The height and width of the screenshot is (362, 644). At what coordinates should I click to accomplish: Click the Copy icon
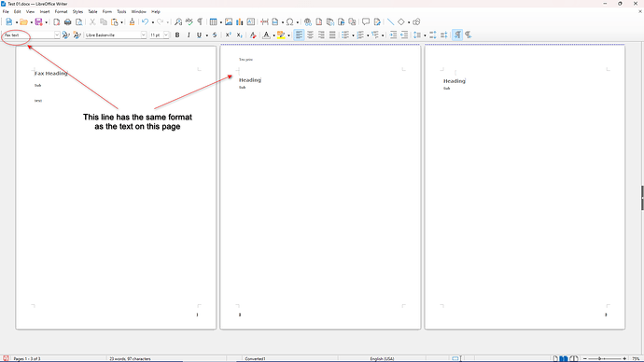104,21
